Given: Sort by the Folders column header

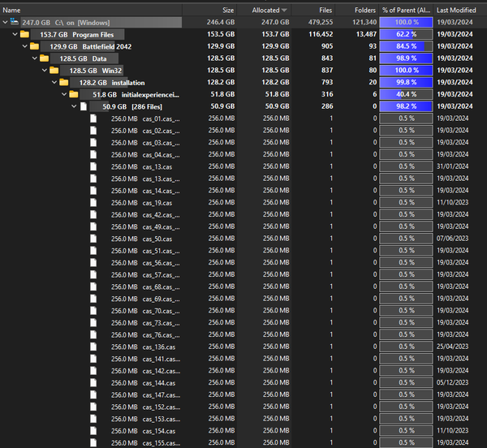Looking at the screenshot, I should point(357,11).
